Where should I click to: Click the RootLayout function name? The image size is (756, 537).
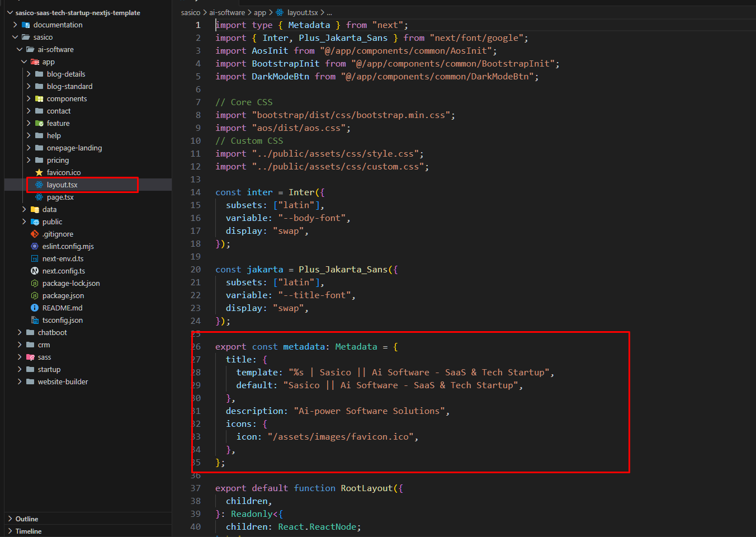tap(367, 488)
